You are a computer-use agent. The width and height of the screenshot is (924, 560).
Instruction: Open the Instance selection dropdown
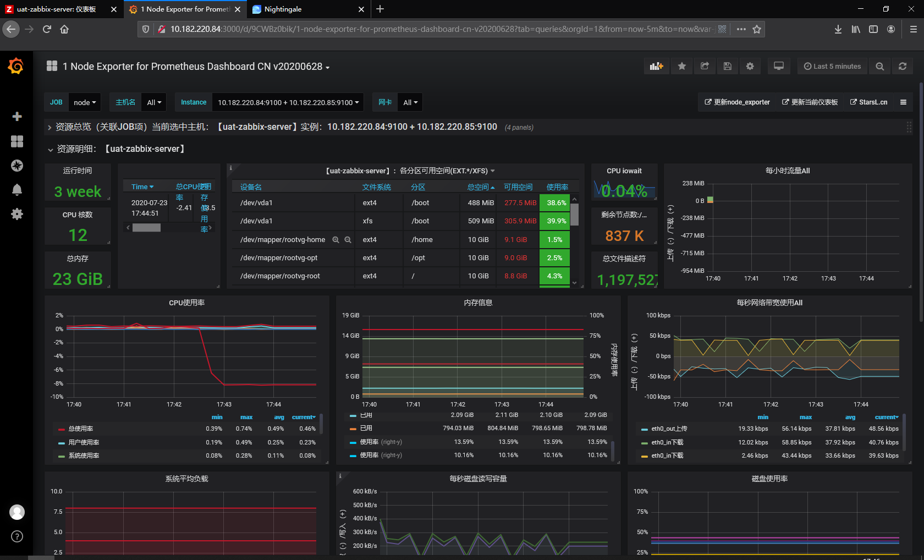point(288,102)
